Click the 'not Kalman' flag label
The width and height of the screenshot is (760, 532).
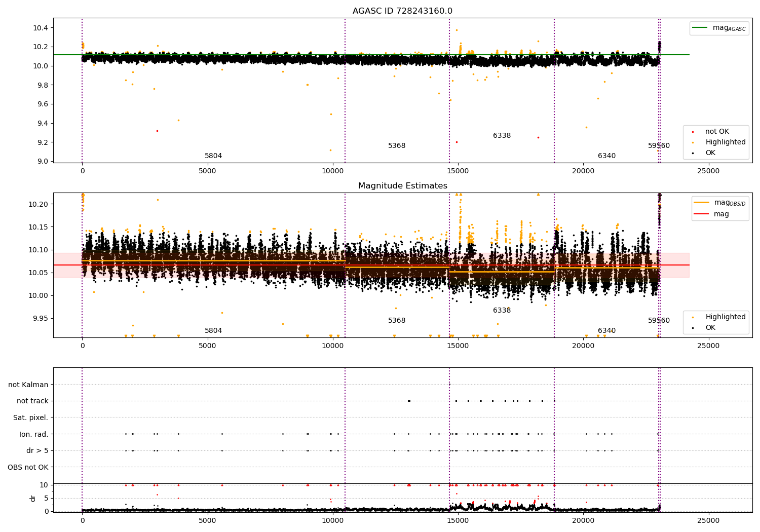[x=28, y=385]
